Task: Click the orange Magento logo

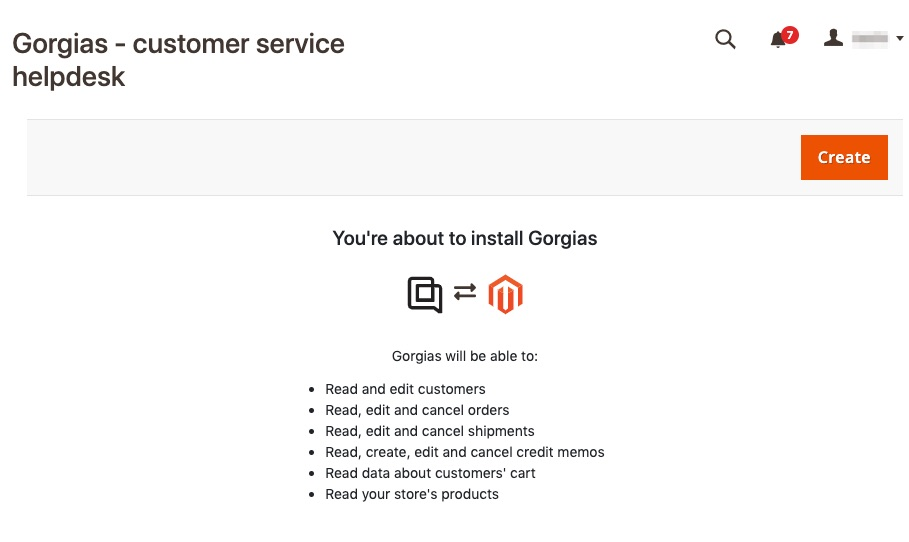Action: (x=506, y=294)
